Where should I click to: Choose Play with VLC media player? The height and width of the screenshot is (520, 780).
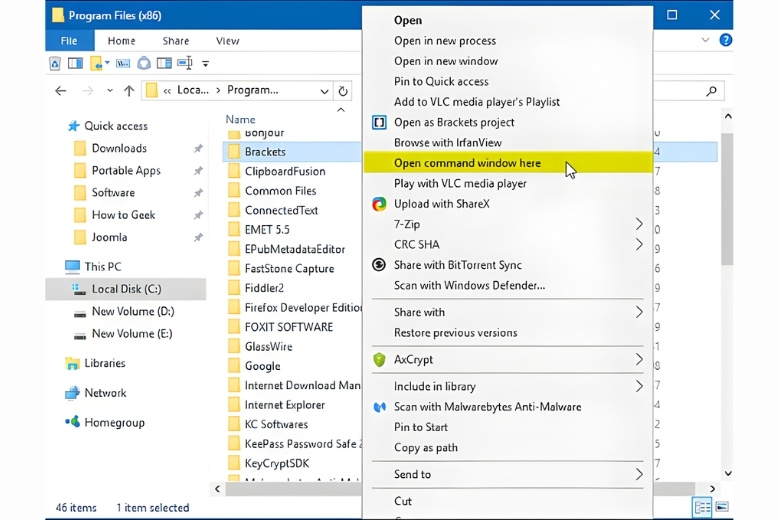click(507, 184)
